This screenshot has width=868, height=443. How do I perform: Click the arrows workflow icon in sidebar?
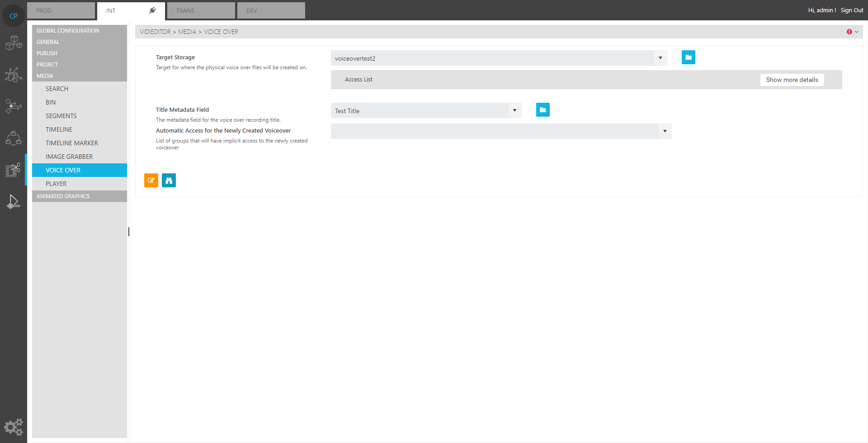coord(13,106)
